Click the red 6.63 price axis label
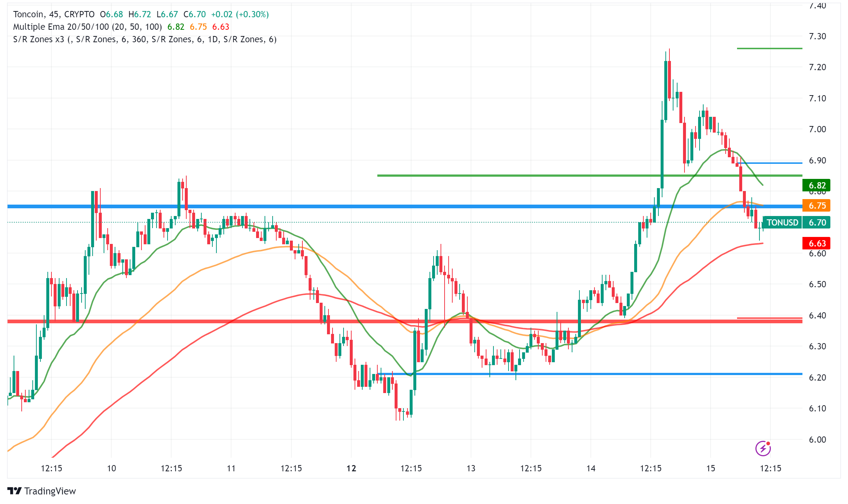Image resolution: width=848 pixels, height=504 pixels. click(x=816, y=244)
